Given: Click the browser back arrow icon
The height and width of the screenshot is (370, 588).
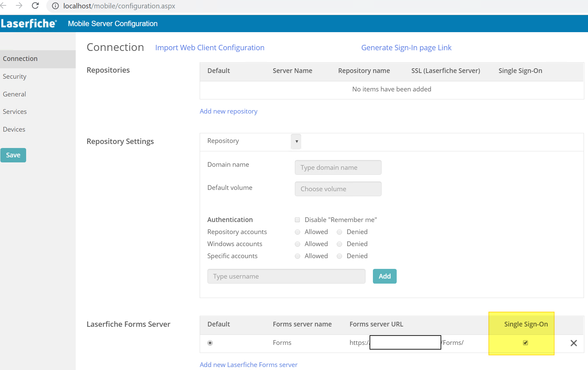Looking at the screenshot, I should tap(3, 5).
